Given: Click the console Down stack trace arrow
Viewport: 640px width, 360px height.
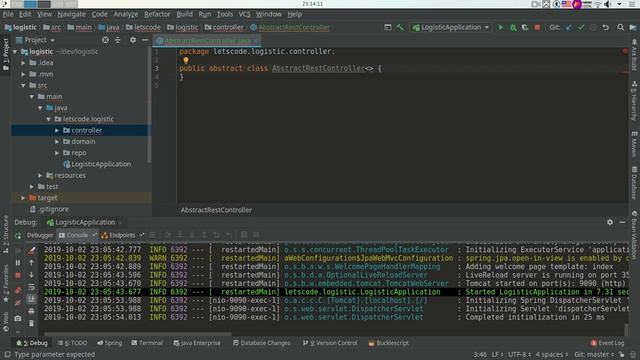Looking at the screenshot, I should [31, 275].
